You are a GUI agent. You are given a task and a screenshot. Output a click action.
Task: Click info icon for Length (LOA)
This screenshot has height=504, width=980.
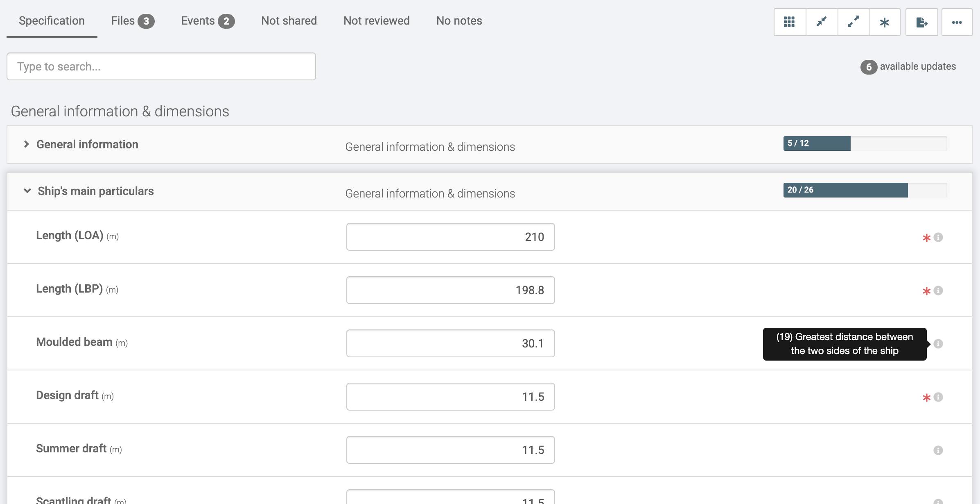point(938,237)
